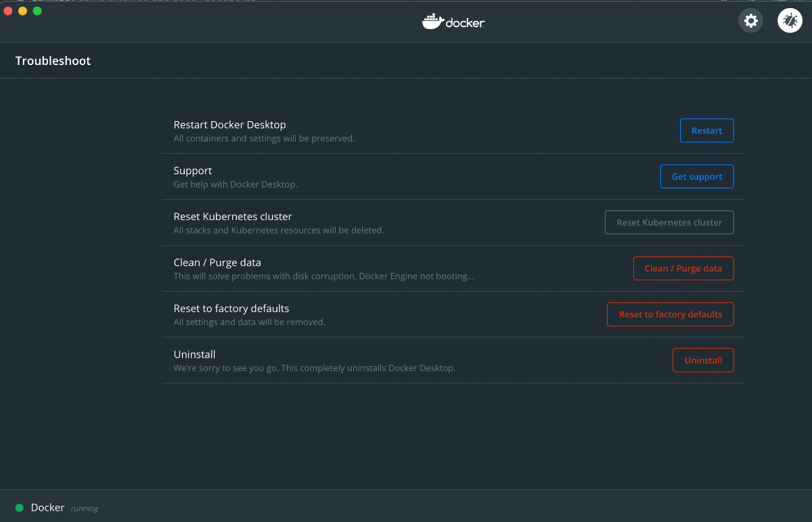Image resolution: width=812 pixels, height=522 pixels.
Task: Click the Uninstall row heading
Action: [x=195, y=354]
